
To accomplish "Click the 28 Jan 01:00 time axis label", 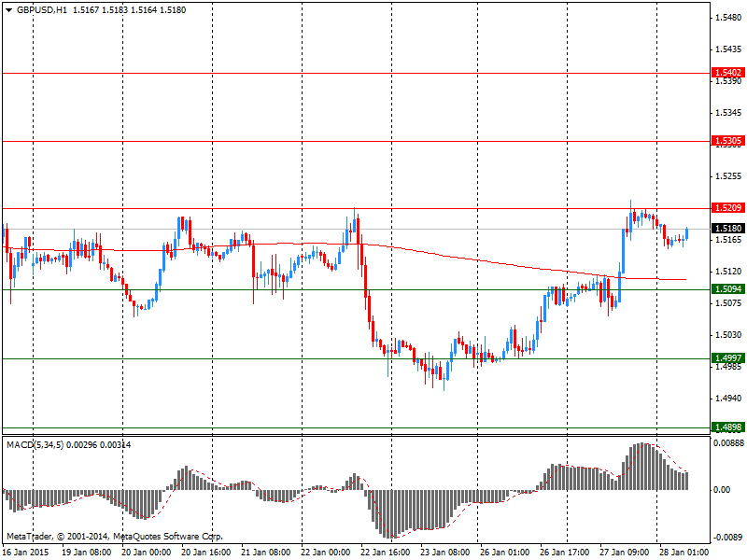I will (x=684, y=553).
